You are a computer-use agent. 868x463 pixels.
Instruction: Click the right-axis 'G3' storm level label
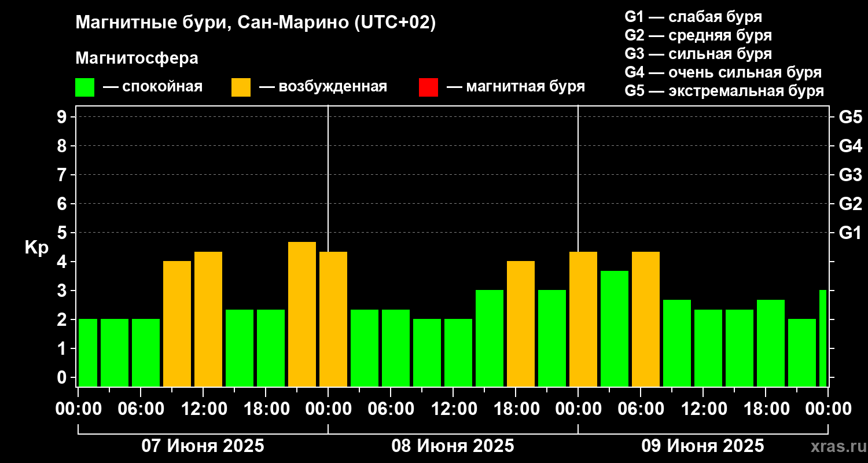tap(850, 175)
